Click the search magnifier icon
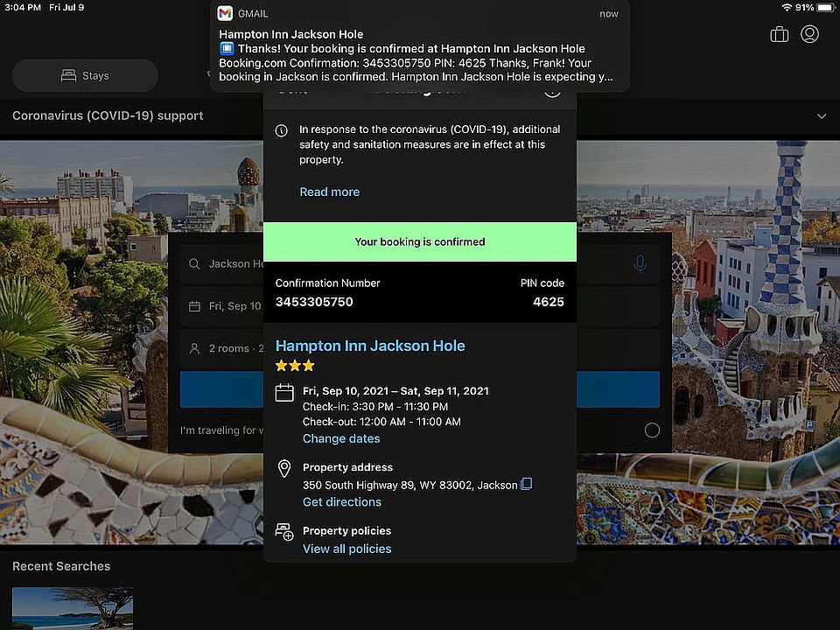Viewport: 840px width, 630px height. [194, 263]
